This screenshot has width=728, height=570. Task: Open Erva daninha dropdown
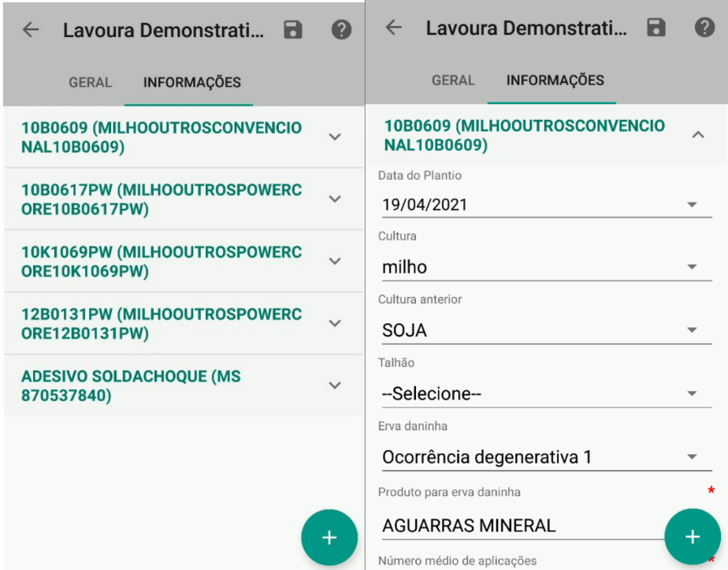tap(547, 457)
